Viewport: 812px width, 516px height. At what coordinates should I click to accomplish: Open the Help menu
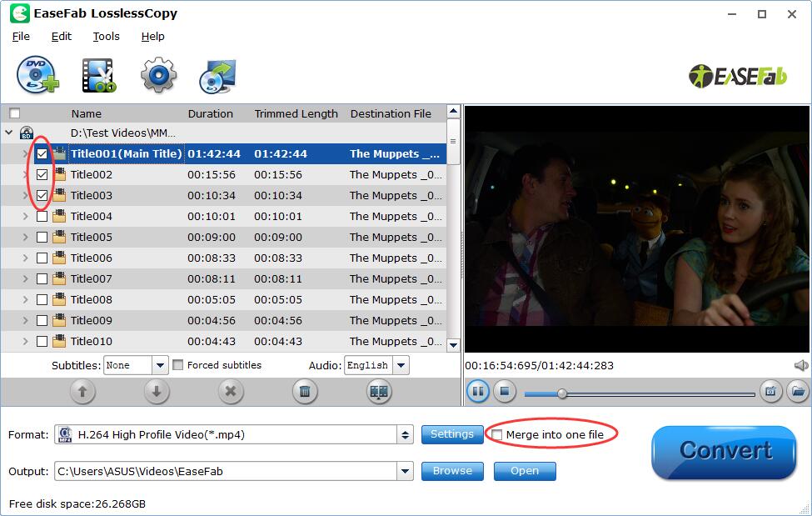pyautogui.click(x=152, y=37)
